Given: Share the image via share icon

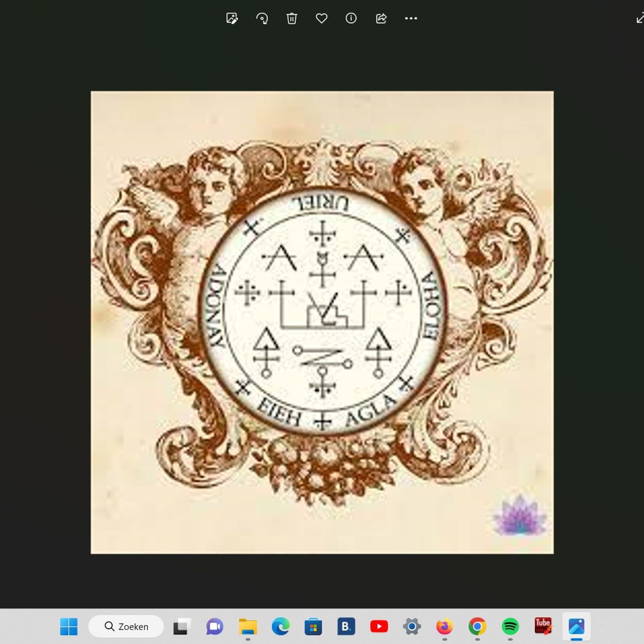Looking at the screenshot, I should point(381,18).
